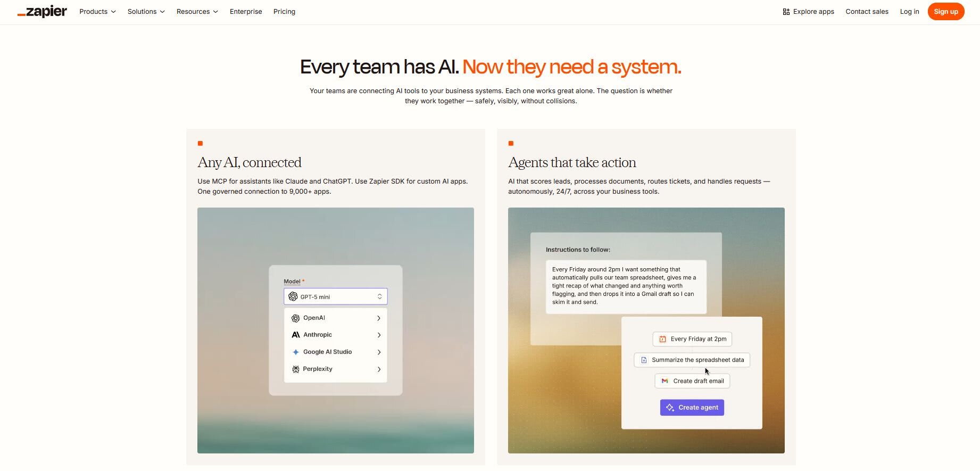Click the Google AI Studio sparkle icon
This screenshot has height=471, width=980.
296,352
